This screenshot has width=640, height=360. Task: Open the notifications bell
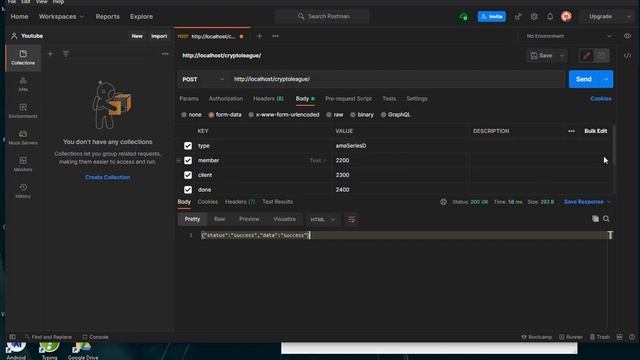pyautogui.click(x=550, y=16)
